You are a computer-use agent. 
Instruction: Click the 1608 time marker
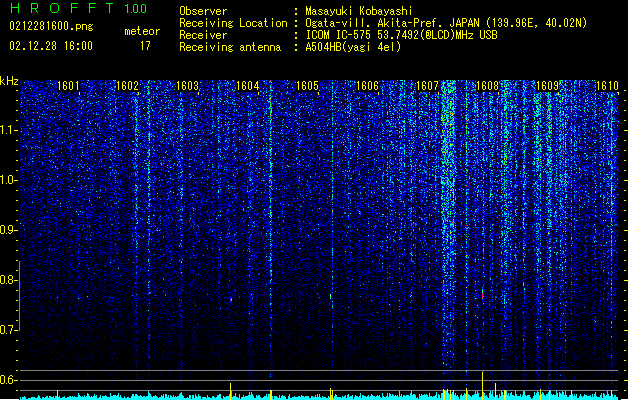point(487,86)
